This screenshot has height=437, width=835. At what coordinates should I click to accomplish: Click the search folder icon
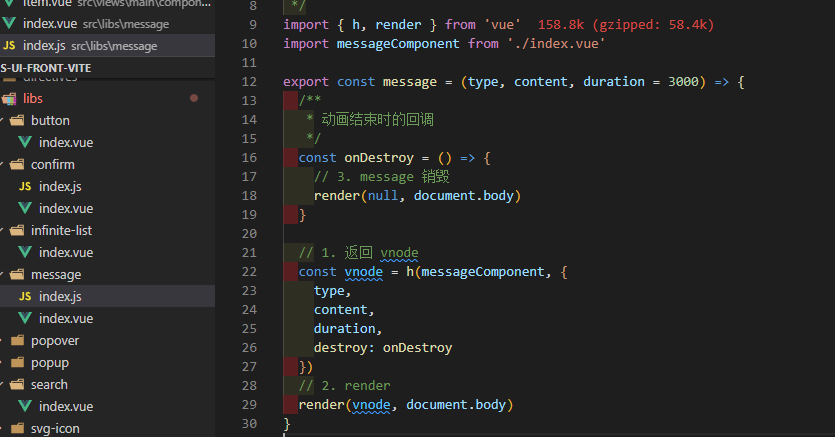coord(17,384)
